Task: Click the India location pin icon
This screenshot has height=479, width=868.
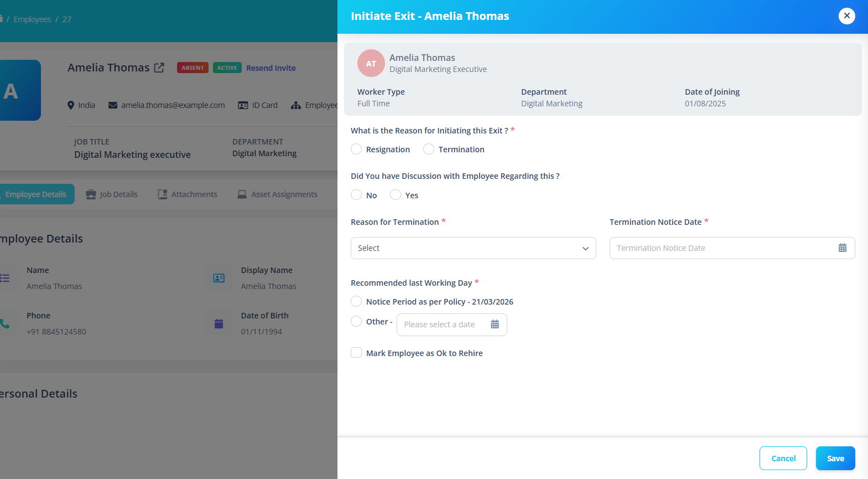Action: (71, 105)
